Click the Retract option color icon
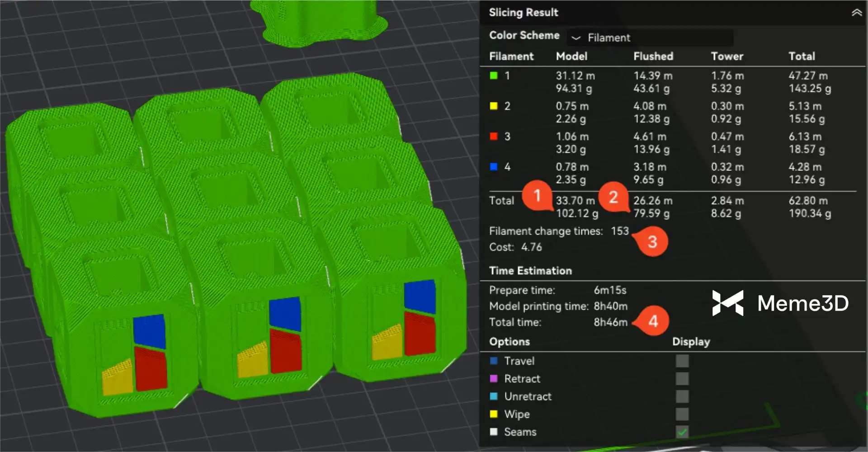 point(494,378)
